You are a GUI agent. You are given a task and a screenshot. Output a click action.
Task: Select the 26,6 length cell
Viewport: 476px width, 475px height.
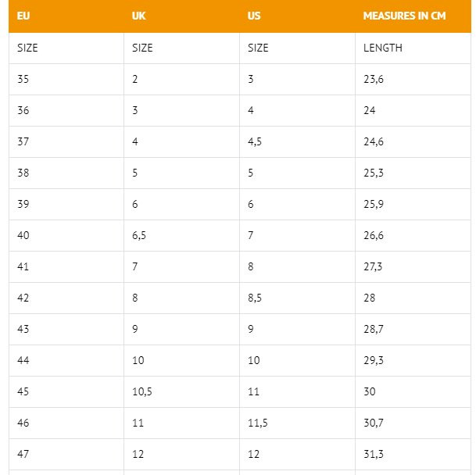[373, 235]
